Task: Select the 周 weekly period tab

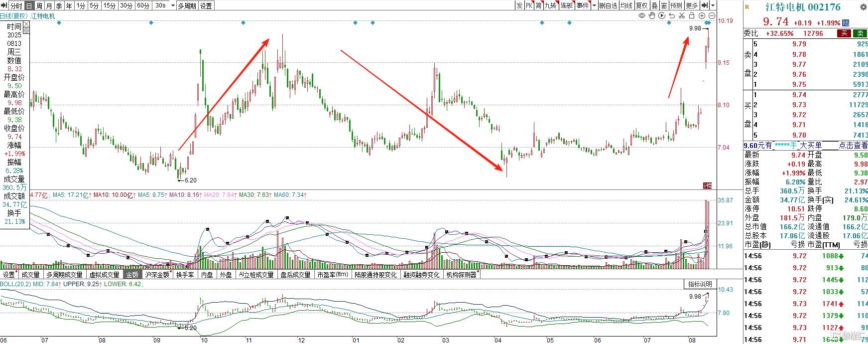Action: (39, 5)
